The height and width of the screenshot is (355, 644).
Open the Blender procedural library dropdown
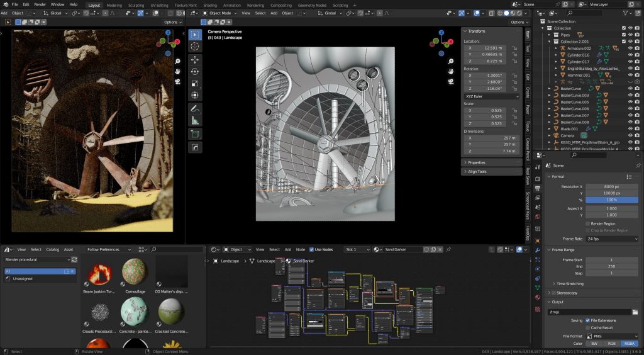click(37, 260)
